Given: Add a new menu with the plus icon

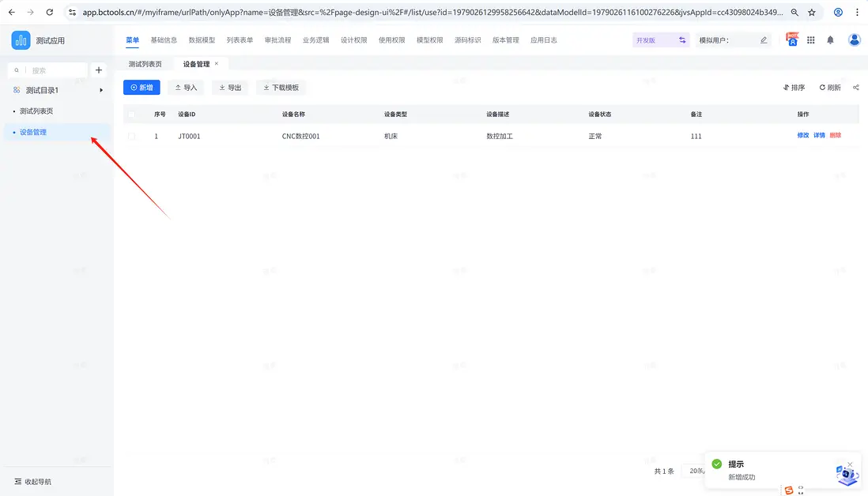Looking at the screenshot, I should [99, 70].
